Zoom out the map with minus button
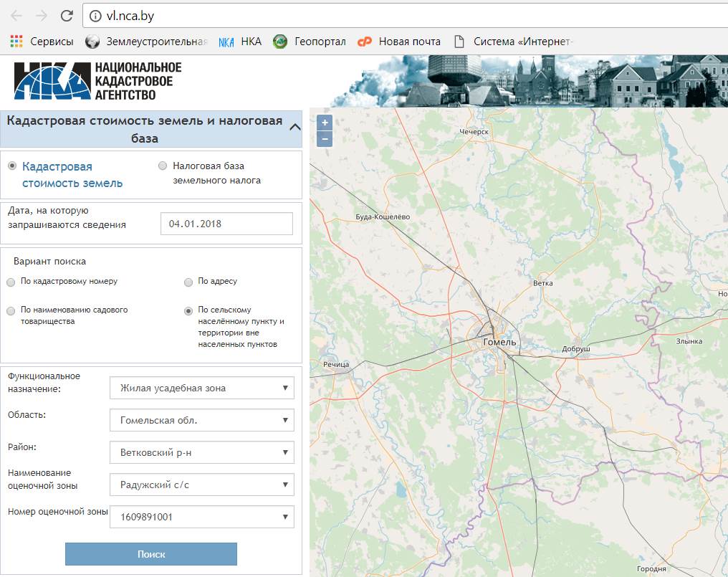The height and width of the screenshot is (577, 728). click(325, 139)
